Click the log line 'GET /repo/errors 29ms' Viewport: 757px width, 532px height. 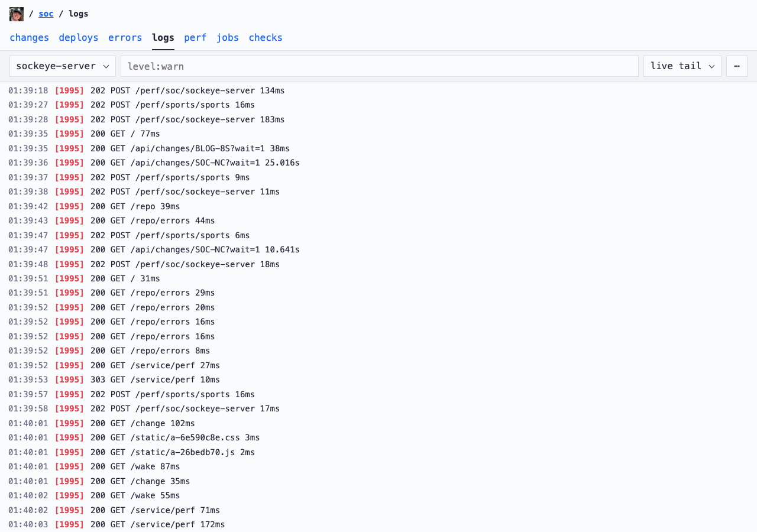(378, 293)
